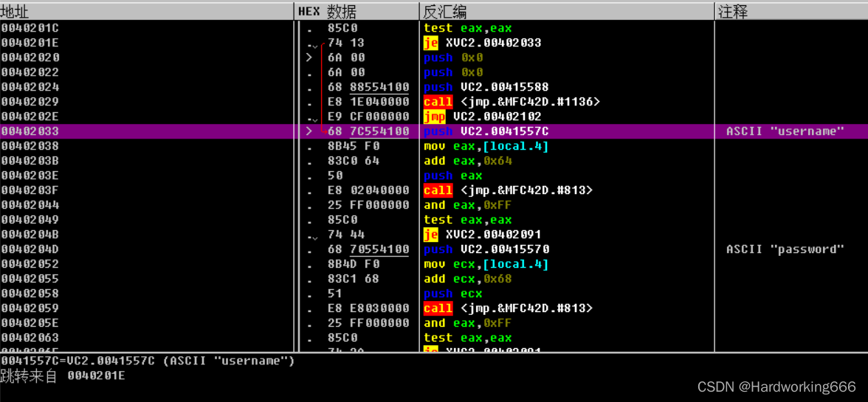Click the ASCII "username" comment
Screen dimensions: 868x402
pos(785,131)
